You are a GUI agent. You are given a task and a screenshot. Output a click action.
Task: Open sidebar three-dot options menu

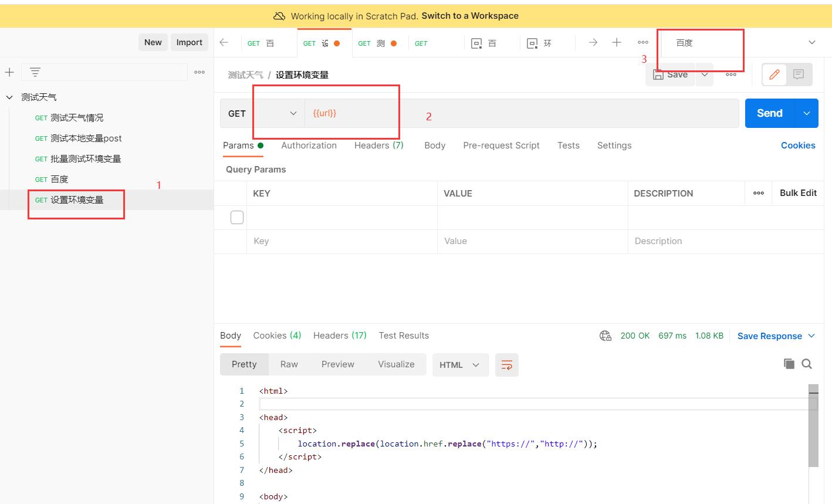[199, 72]
